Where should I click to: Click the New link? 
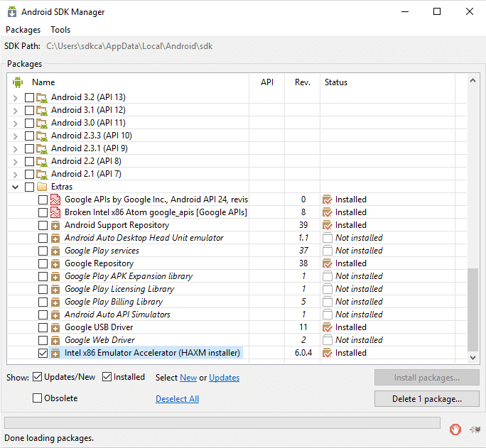[x=188, y=378]
